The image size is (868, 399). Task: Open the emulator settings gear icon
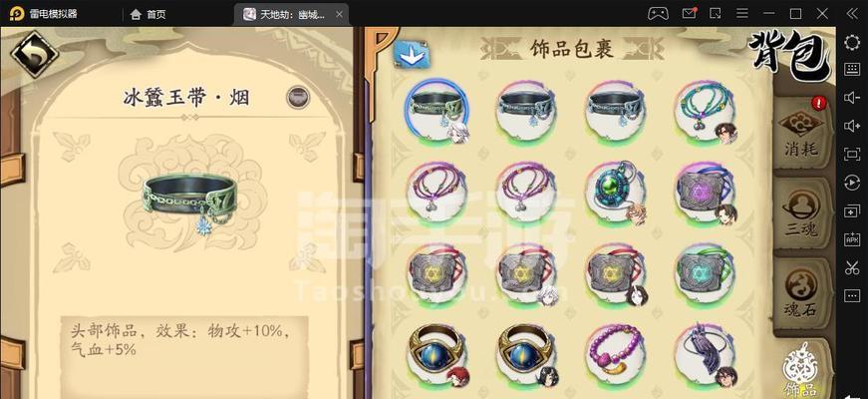pos(852,43)
